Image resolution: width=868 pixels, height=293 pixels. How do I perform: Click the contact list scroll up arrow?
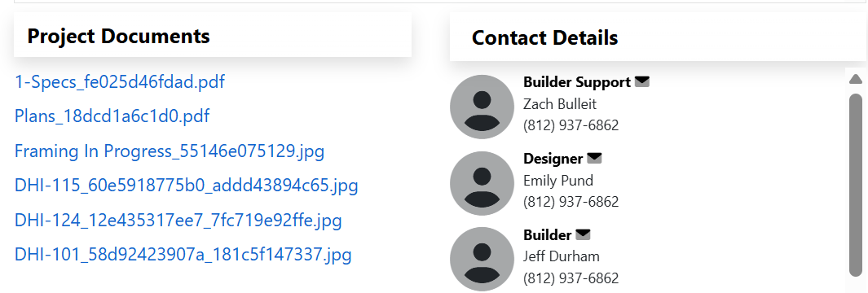tap(855, 80)
